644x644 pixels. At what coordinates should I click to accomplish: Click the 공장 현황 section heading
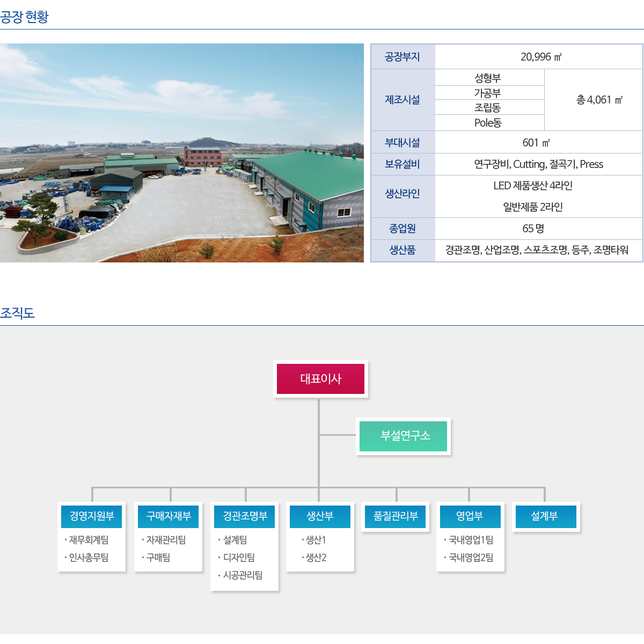coord(25,17)
